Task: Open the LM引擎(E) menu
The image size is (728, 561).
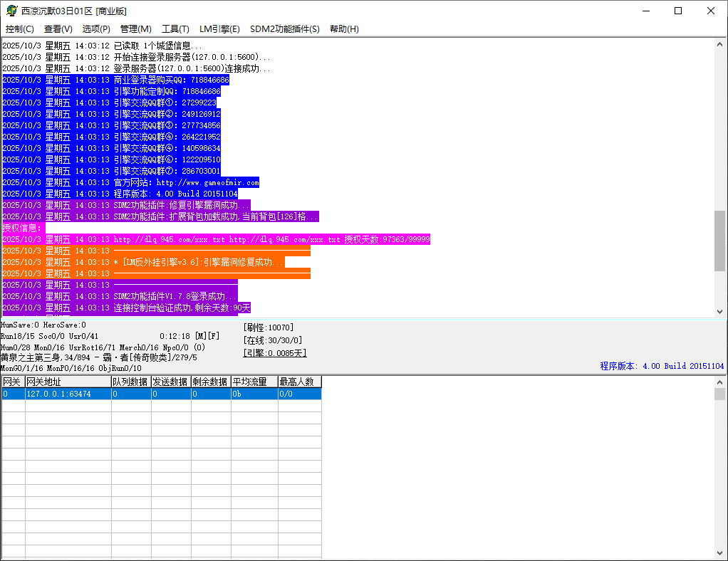Action: [219, 29]
